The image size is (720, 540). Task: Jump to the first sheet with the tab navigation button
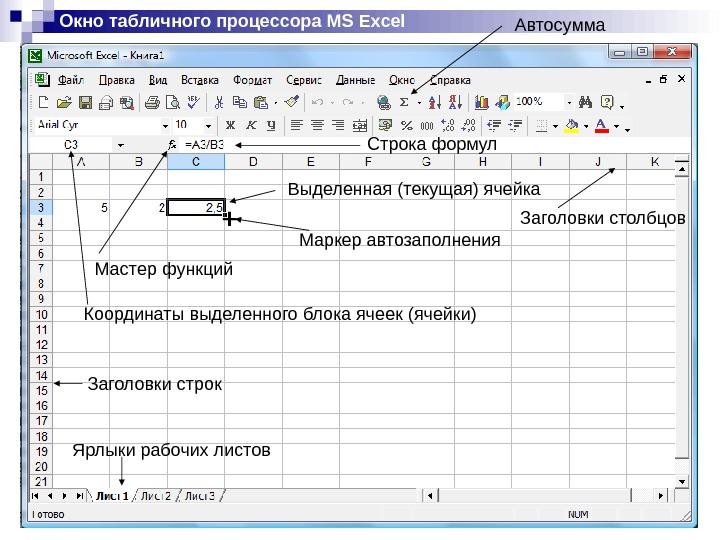(35, 496)
